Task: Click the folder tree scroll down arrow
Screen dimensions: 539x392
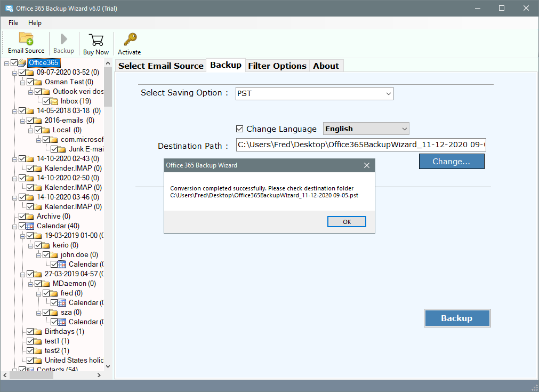Action: click(x=108, y=366)
